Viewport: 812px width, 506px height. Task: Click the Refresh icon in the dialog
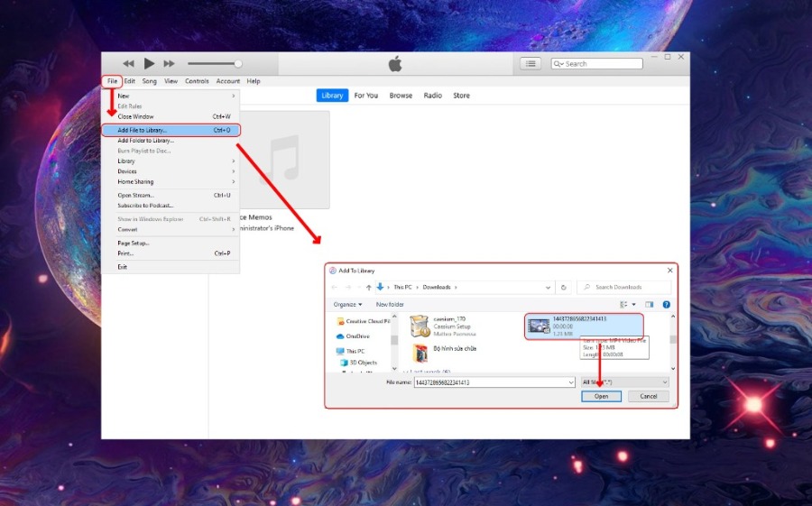pos(563,288)
